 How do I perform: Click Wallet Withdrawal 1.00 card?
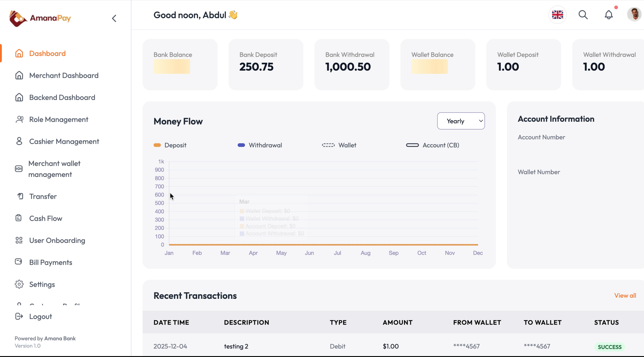click(608, 64)
